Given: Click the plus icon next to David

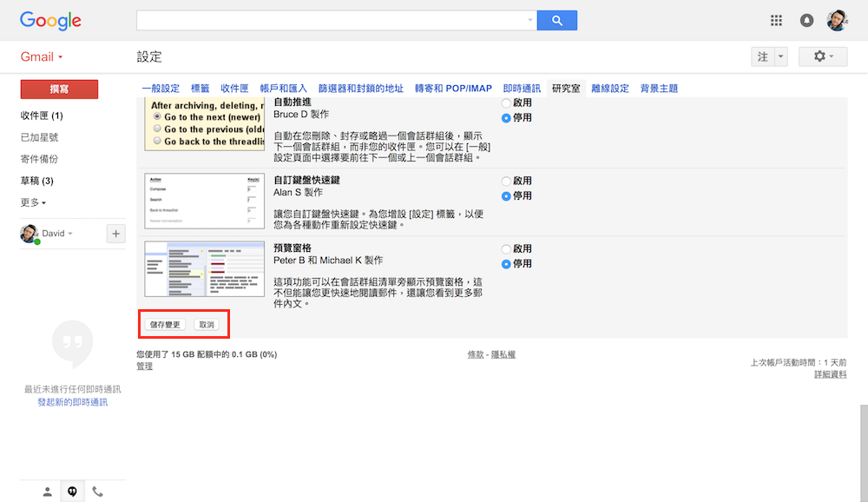Looking at the screenshot, I should pyautogui.click(x=115, y=233).
